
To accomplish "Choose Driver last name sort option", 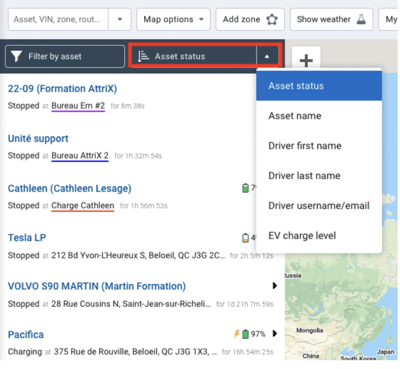I will click(x=319, y=176).
